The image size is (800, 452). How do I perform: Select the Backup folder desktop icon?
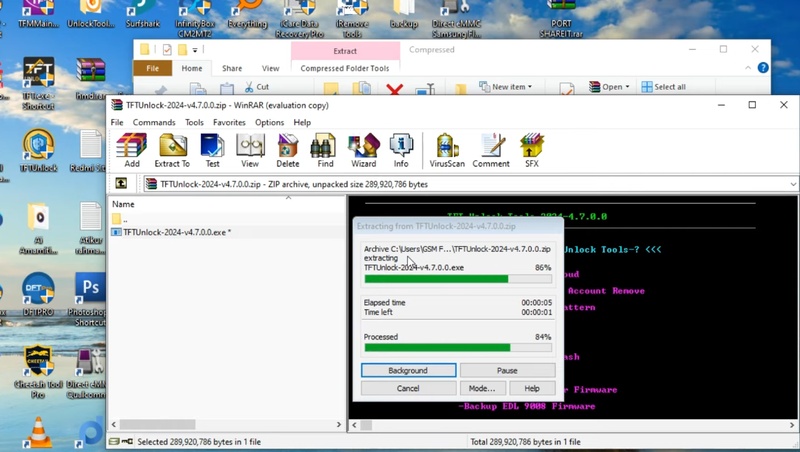[404, 14]
